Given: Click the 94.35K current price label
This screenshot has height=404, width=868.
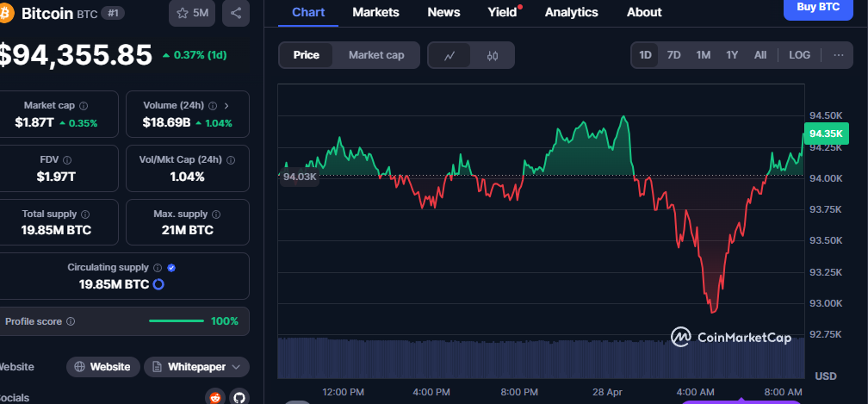Looking at the screenshot, I should (x=825, y=134).
